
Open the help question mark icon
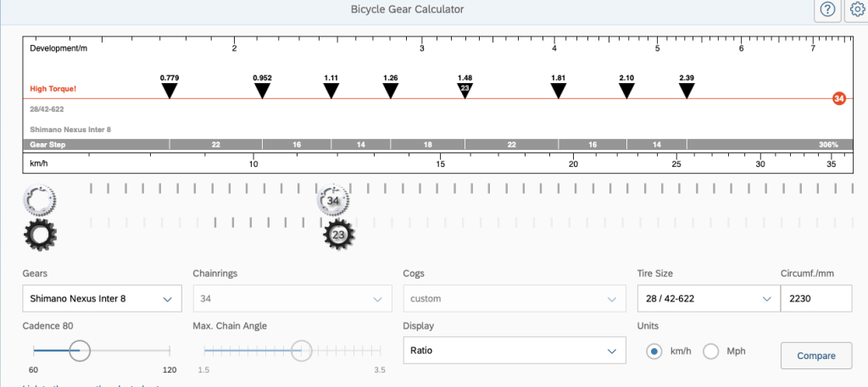(827, 10)
